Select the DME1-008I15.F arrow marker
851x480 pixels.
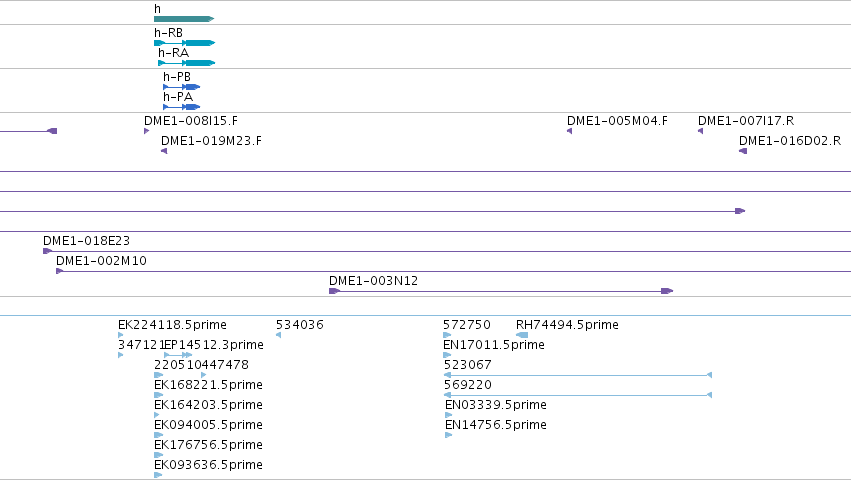coord(147,131)
